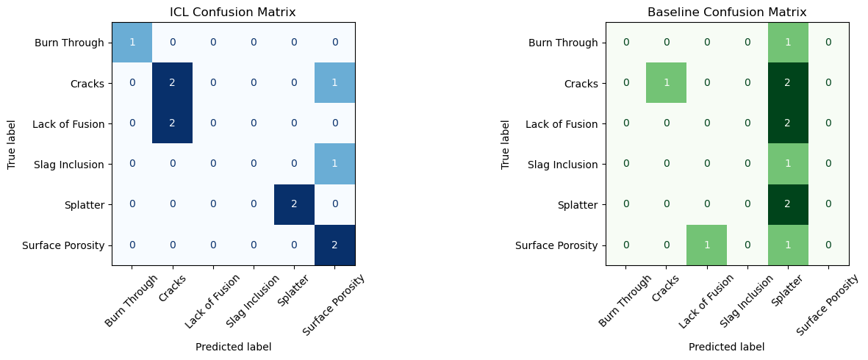Click Baseline cell: true Surface Porosity, predicted Lack of Fusion
Viewport: 868px width, 360px height.
707,244
